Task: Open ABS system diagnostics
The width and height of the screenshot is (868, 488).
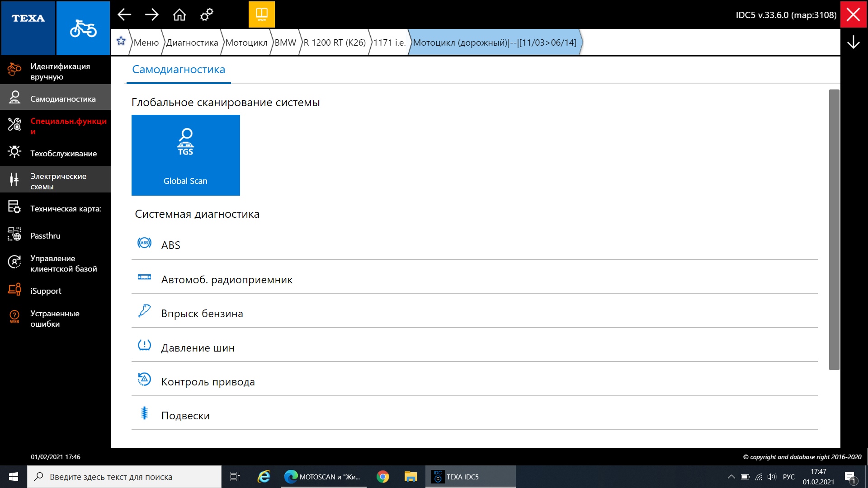Action: point(171,245)
